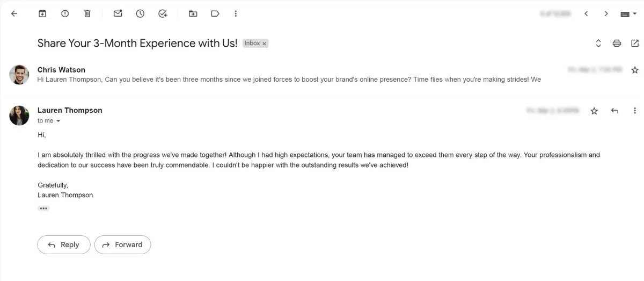Screen dimensions: 644x281
Task: Click the Forward button below message
Action: click(x=122, y=244)
